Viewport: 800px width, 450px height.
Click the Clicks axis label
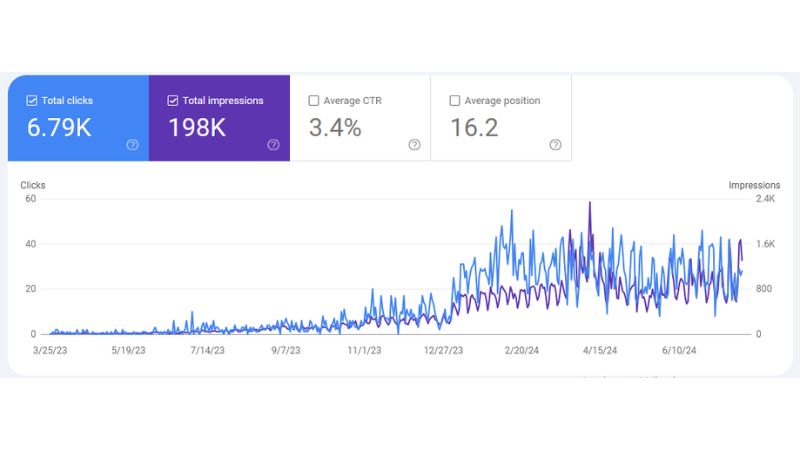pos(33,185)
